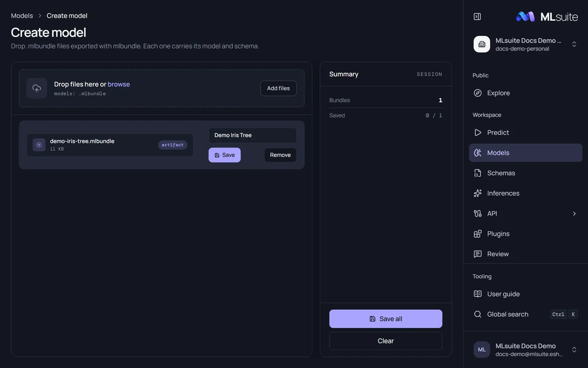Click the demo-iris-tree.mlbundle file icon

point(39,145)
